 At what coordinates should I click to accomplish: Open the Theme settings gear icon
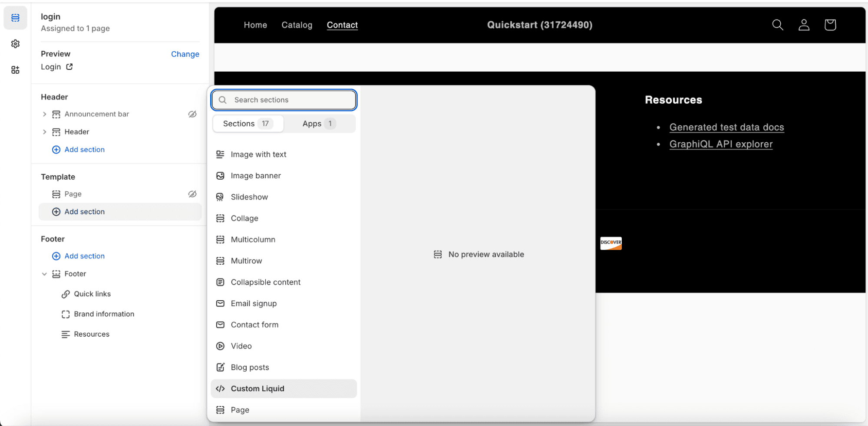tap(15, 44)
